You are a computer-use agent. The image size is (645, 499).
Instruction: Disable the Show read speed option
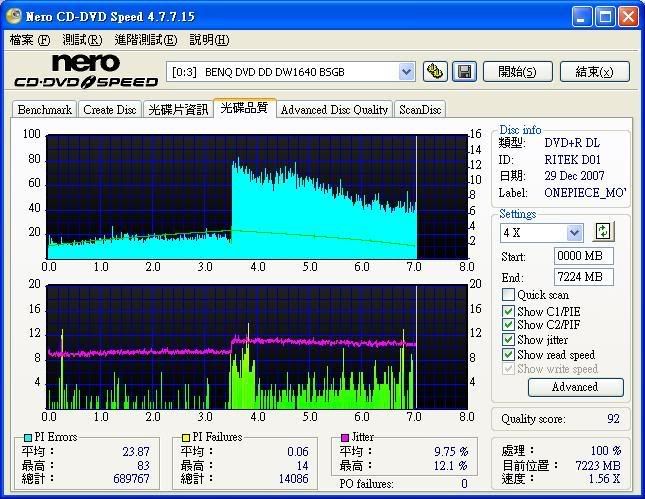(509, 354)
